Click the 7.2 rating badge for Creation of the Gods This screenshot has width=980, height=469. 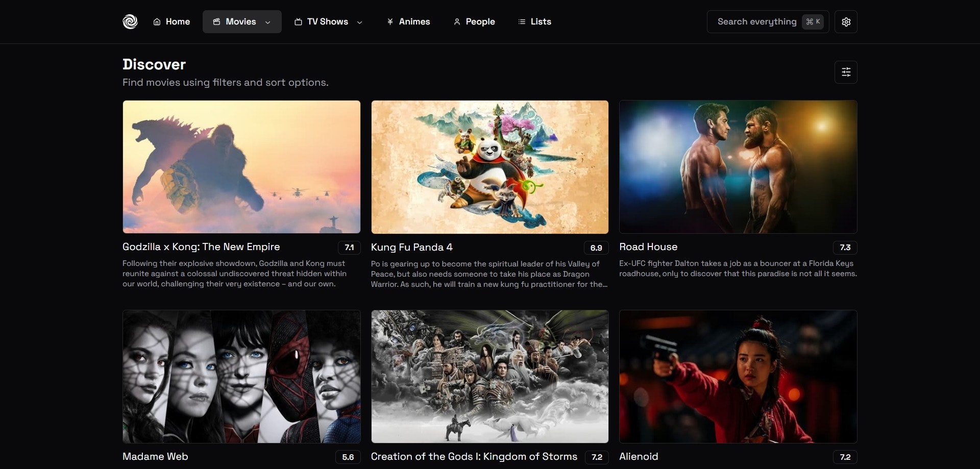pyautogui.click(x=597, y=457)
